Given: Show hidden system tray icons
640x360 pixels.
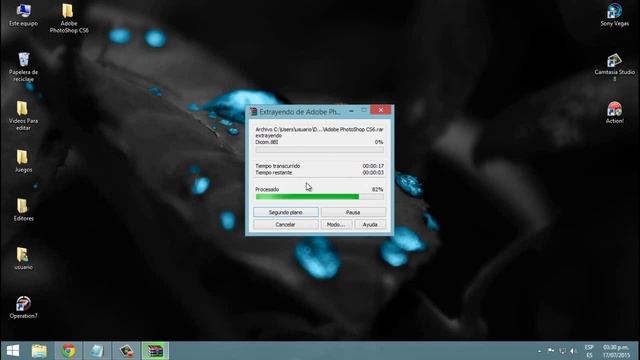Looking at the screenshot, I should [540, 351].
